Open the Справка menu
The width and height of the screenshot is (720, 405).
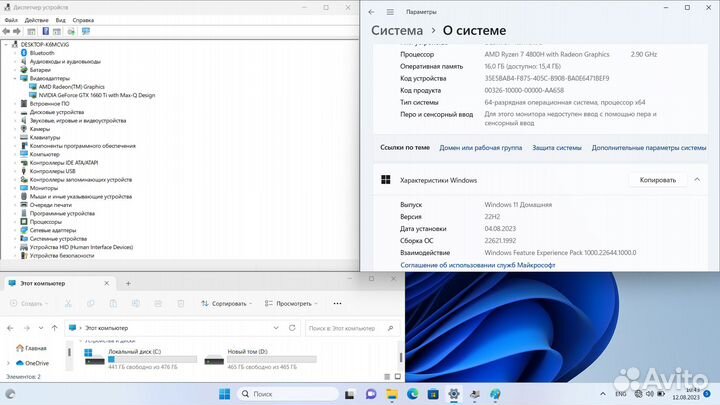click(x=83, y=20)
